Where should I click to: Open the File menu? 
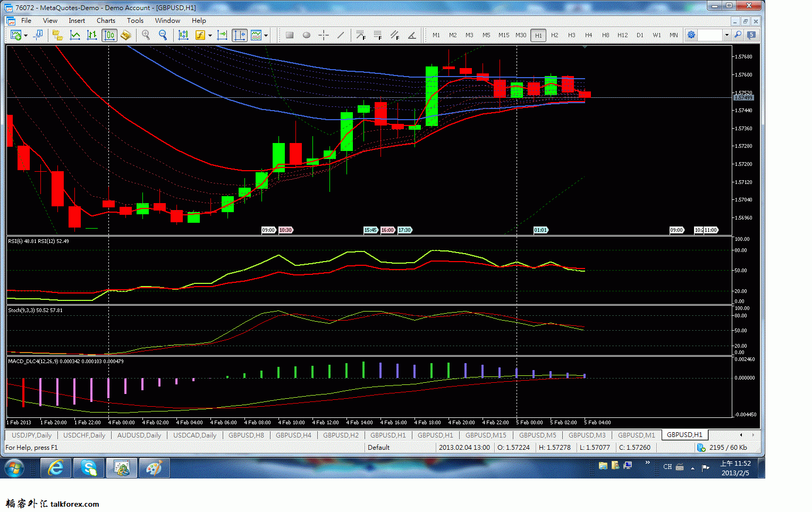[x=26, y=21]
